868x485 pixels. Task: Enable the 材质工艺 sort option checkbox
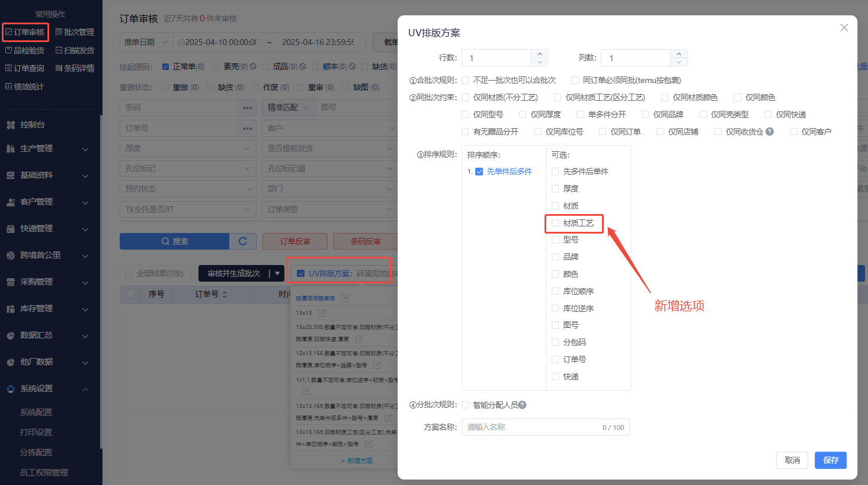(x=555, y=223)
